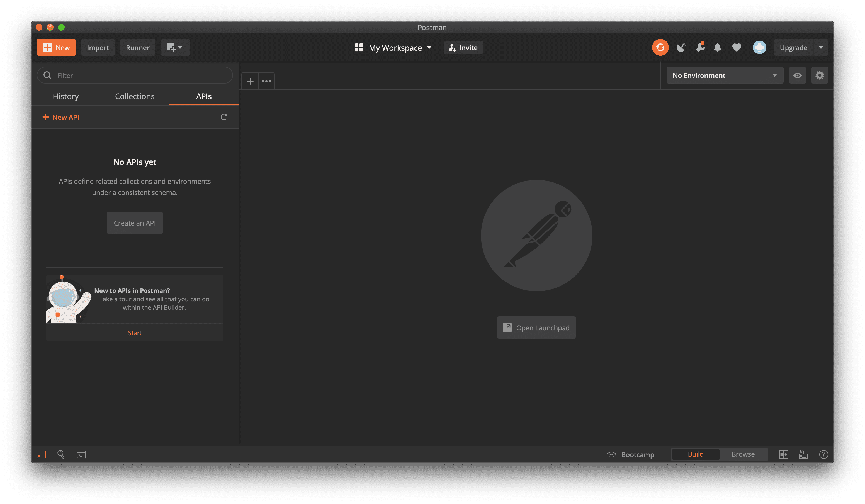The width and height of the screenshot is (865, 504).
Task: Open the notifications bell icon
Action: pos(717,48)
